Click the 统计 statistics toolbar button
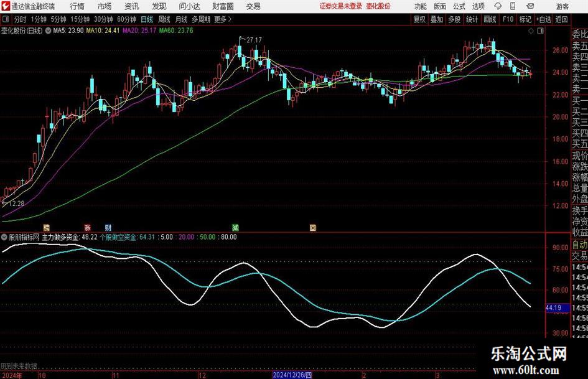Viewport: 588px width, 379px height. 472,19
